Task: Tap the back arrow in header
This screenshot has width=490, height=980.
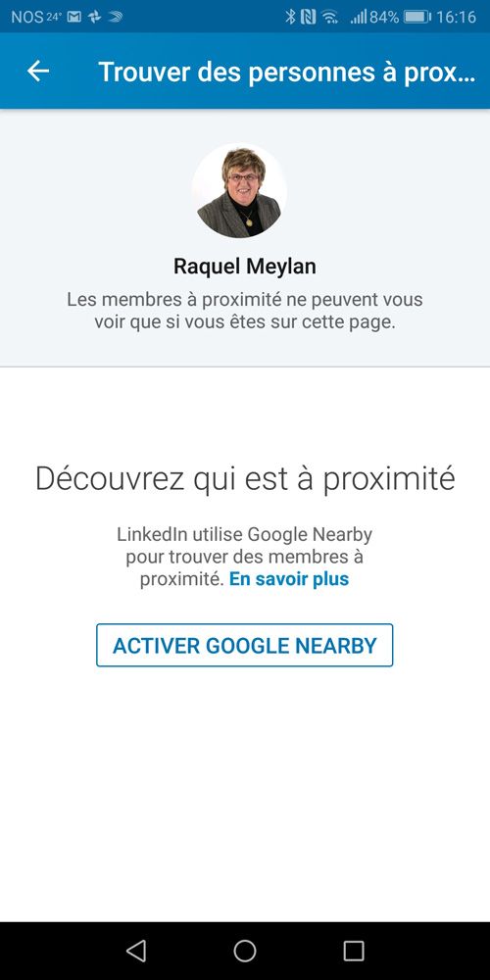Action: click(x=38, y=72)
